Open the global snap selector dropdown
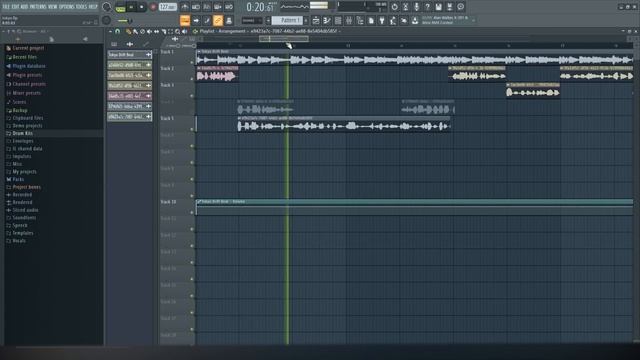The width and height of the screenshot is (640, 360). [252, 20]
